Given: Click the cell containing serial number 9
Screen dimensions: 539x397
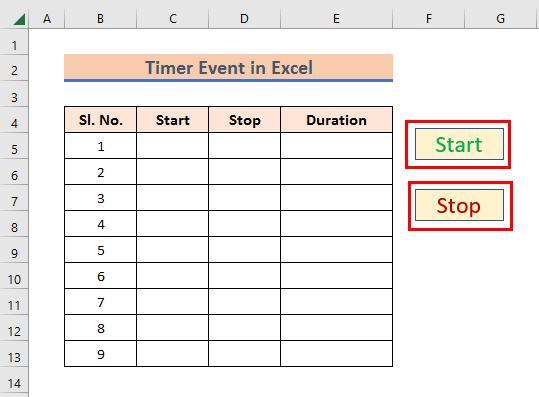Looking at the screenshot, I should tap(101, 354).
